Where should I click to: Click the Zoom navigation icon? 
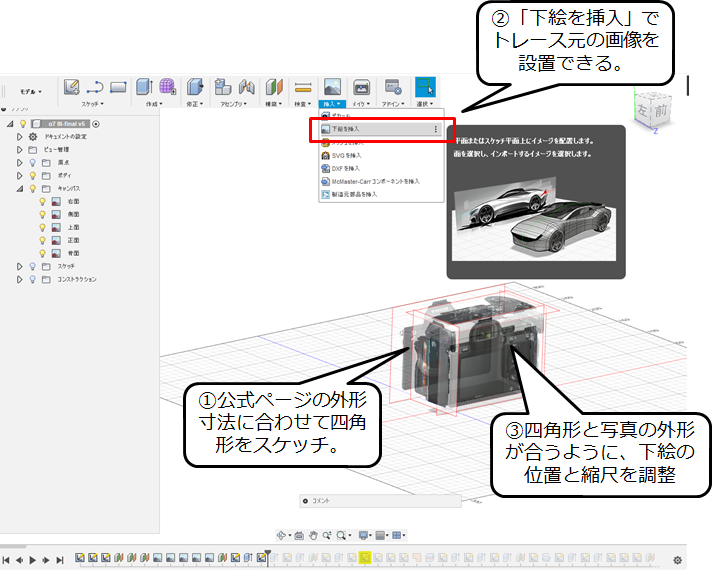click(327, 535)
